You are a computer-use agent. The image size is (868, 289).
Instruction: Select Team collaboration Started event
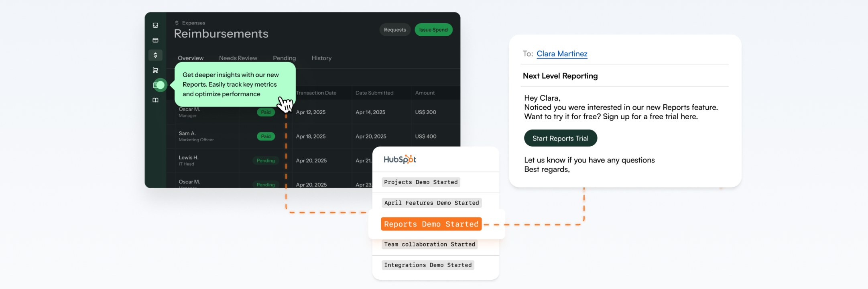(429, 244)
